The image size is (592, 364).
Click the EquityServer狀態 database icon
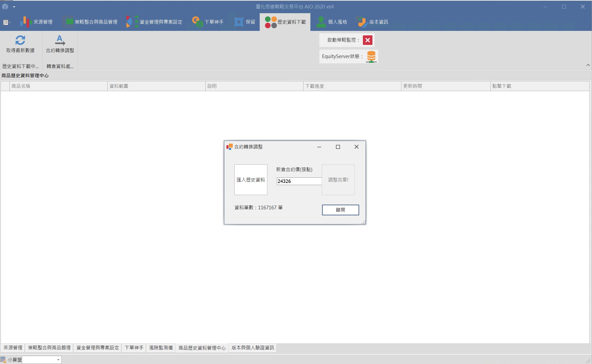tap(371, 56)
